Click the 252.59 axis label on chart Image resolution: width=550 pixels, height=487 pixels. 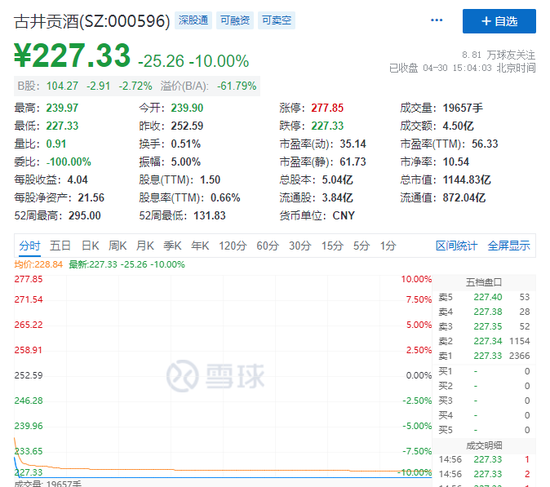point(28,375)
